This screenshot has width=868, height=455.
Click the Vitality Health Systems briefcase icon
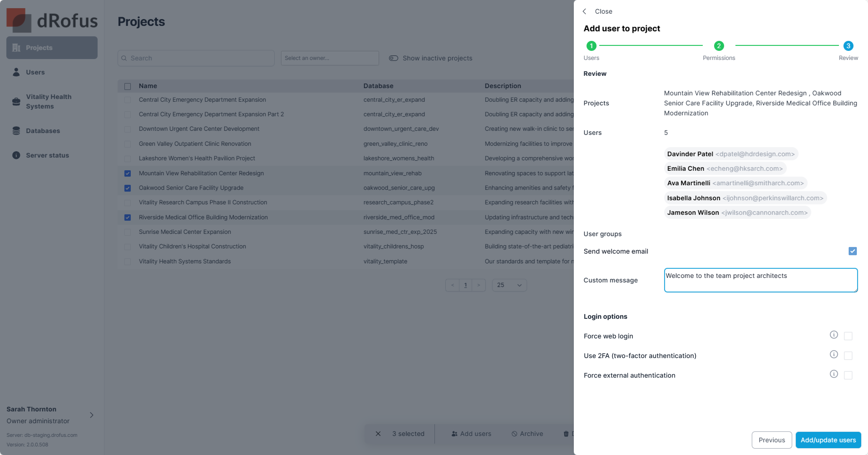16,101
